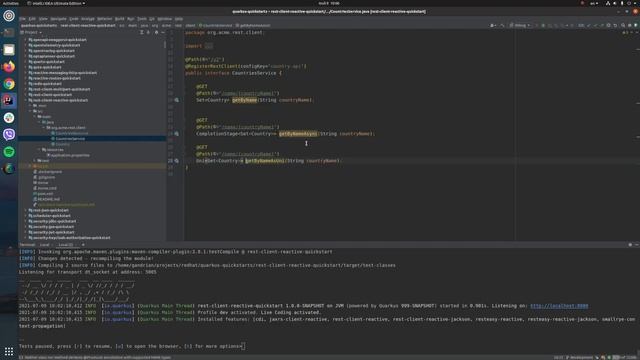Expand the security-jdbc-quickstart module
Image resolution: width=640 pixels, height=360 pixels.
coord(25,221)
